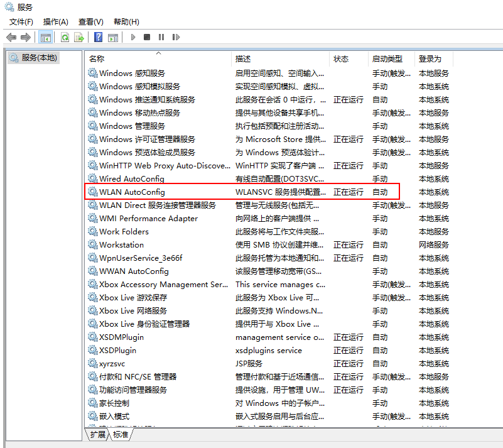The width and height of the screenshot is (503, 448).
Task: Click the Properties pane toolbar icon
Action: point(113,37)
